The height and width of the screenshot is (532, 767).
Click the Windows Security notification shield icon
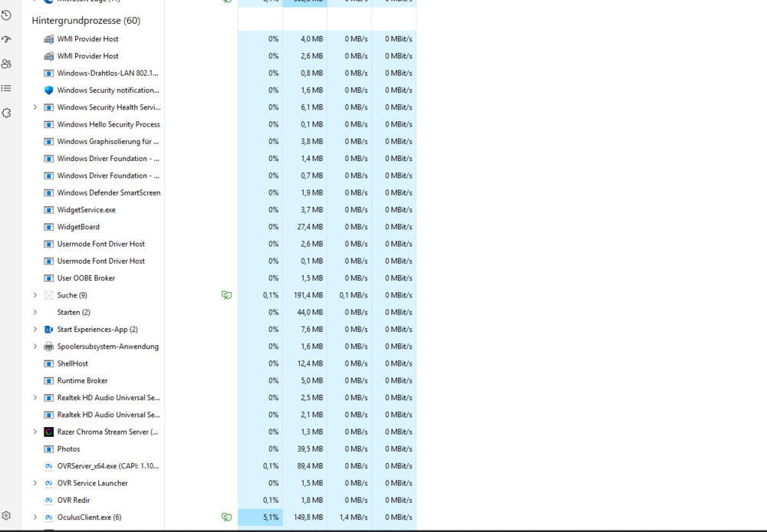tap(49, 90)
